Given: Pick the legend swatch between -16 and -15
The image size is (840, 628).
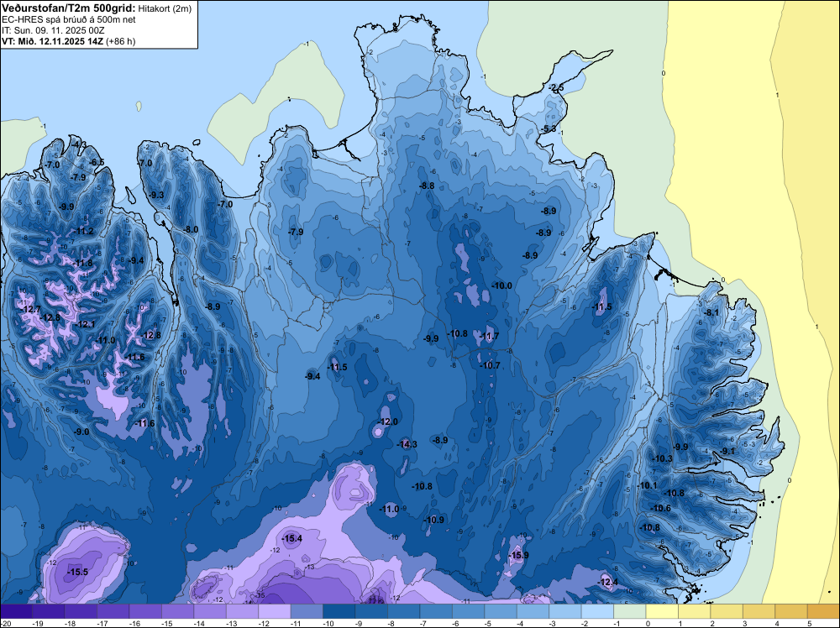Looking at the screenshot, I should (x=145, y=612).
